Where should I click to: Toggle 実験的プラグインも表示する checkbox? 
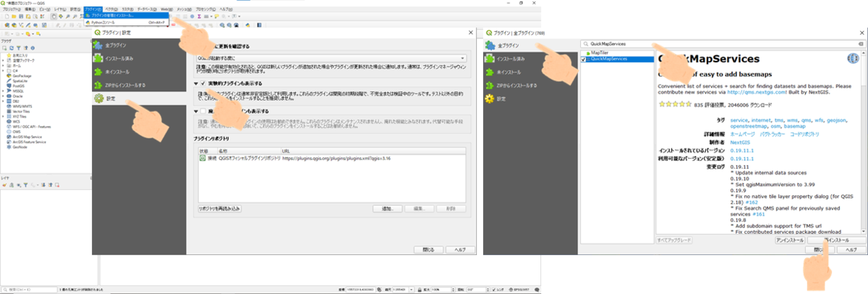[204, 84]
